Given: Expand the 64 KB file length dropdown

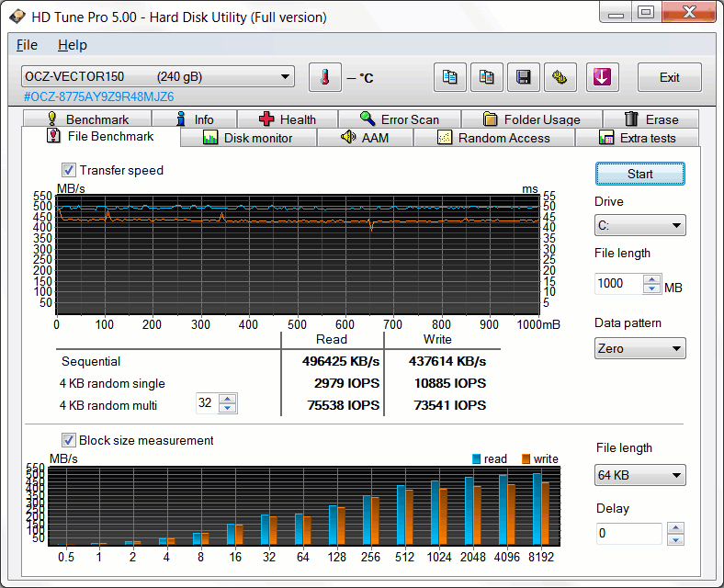Looking at the screenshot, I should coord(640,475).
